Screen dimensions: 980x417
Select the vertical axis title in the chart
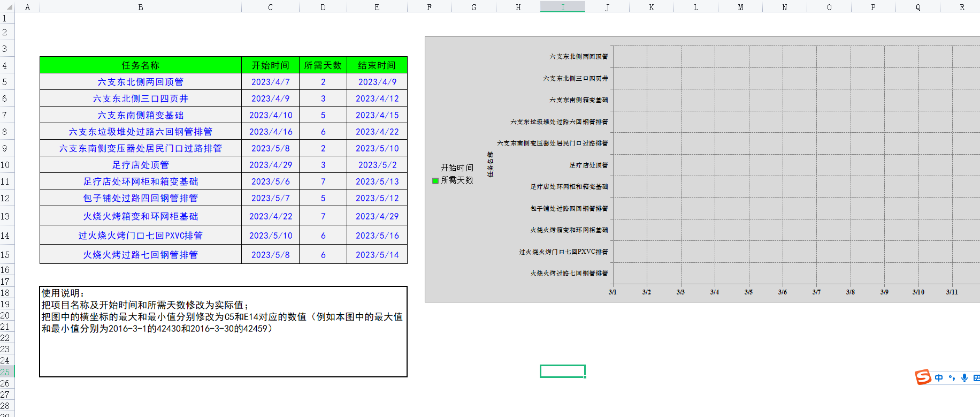click(x=490, y=164)
